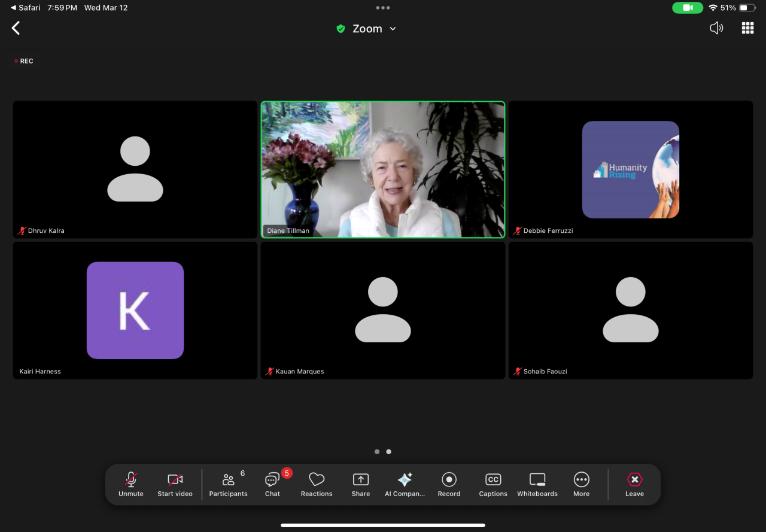Open the More options menu
Viewport: 766px width, 532px height.
[581, 484]
